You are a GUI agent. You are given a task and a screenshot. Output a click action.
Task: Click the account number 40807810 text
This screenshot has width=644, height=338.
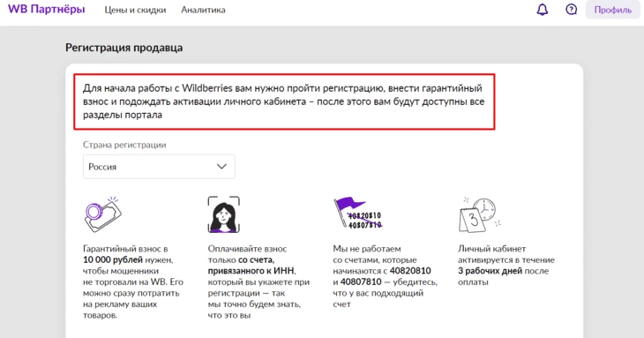click(361, 282)
